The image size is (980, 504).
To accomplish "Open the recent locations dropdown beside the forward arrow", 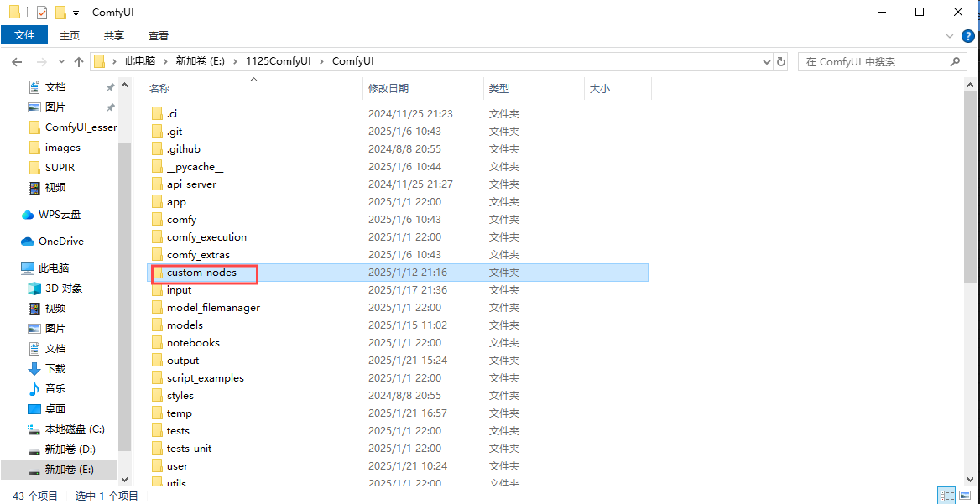I will click(63, 62).
